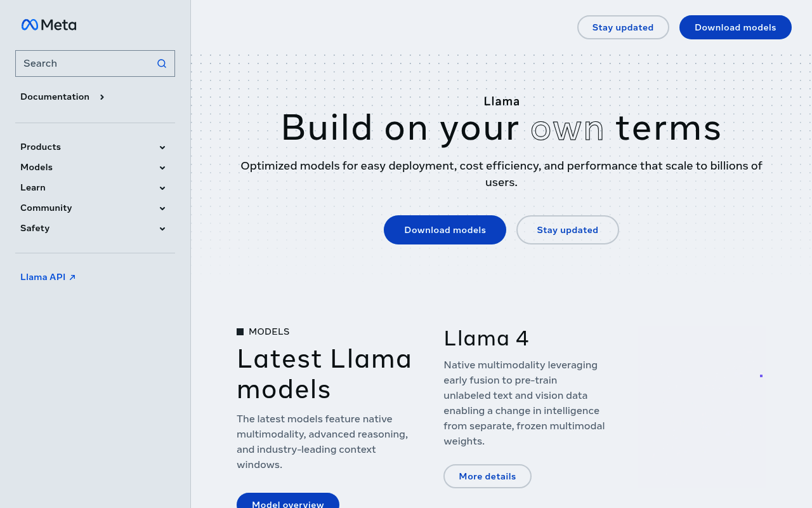812x508 pixels.
Task: Open the Products sidebar menu
Action: (x=41, y=147)
